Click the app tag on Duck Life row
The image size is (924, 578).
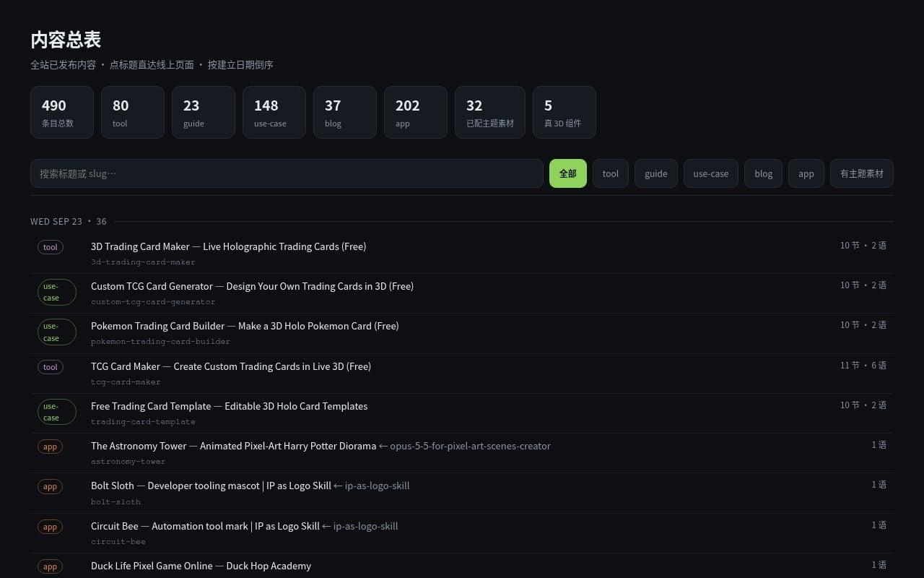(x=50, y=566)
